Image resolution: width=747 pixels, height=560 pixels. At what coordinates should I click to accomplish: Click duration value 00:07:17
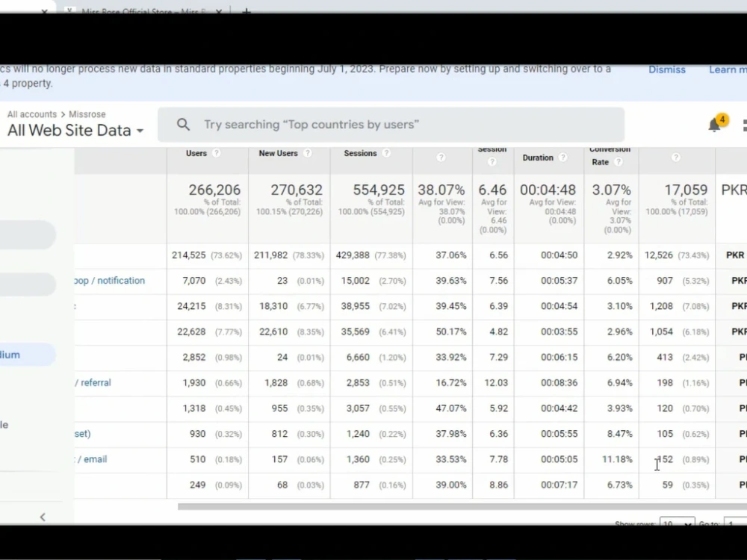[x=559, y=485]
